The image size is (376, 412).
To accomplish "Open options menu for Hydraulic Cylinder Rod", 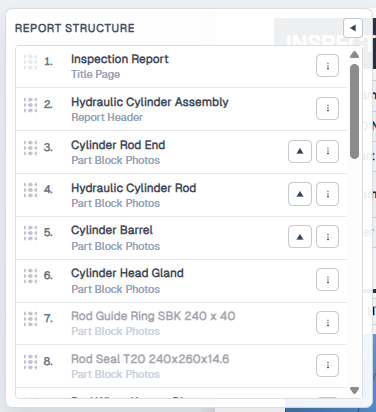I will [x=327, y=194].
